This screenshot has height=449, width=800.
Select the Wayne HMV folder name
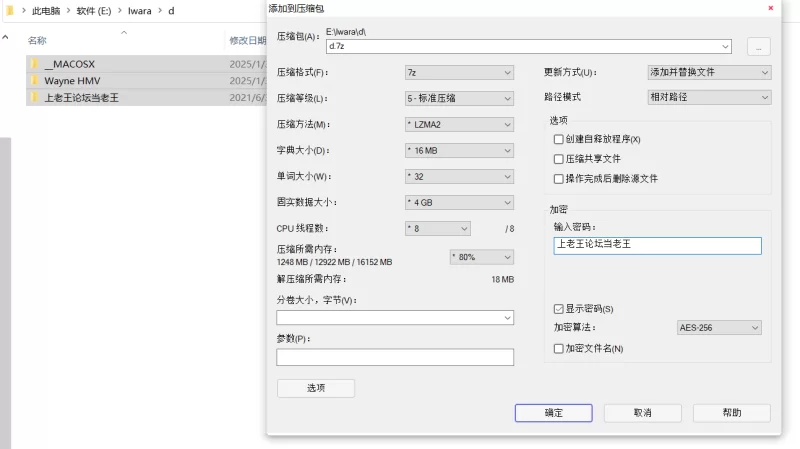(x=72, y=81)
